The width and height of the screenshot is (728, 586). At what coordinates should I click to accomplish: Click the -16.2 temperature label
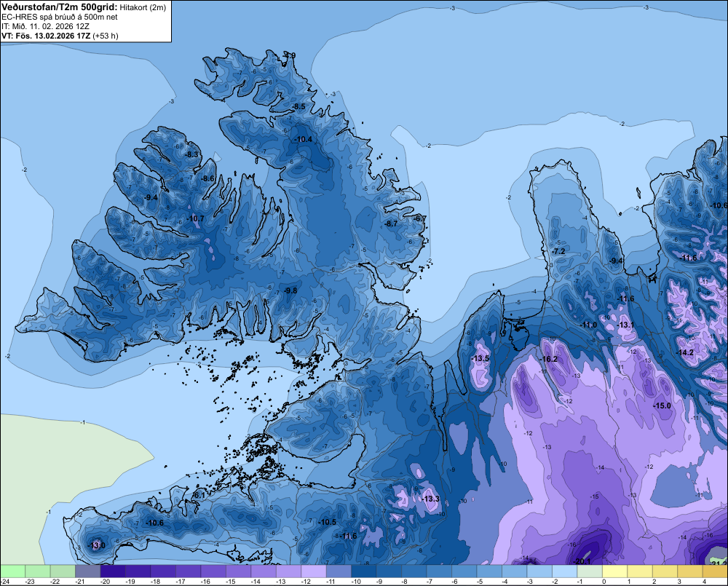tap(548, 359)
